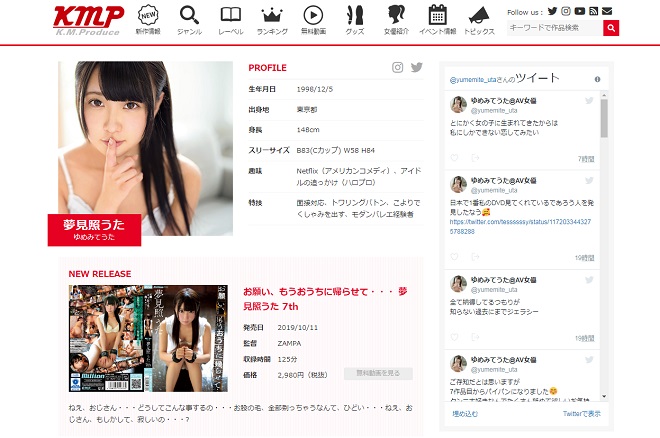Image resolution: width=660 pixels, height=438 pixels.
Task: Select birthdate value 1998/12/5
Action: (314, 89)
